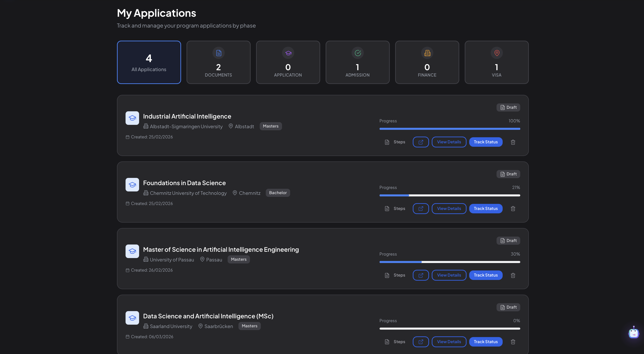Click trash icon for Foundations in Data Science
The image size is (644, 354).
[513, 209]
